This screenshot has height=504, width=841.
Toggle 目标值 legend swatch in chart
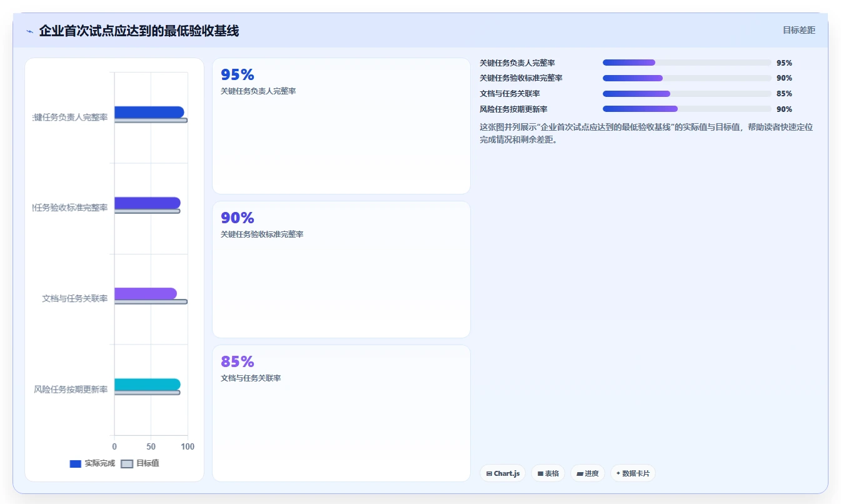tap(127, 463)
